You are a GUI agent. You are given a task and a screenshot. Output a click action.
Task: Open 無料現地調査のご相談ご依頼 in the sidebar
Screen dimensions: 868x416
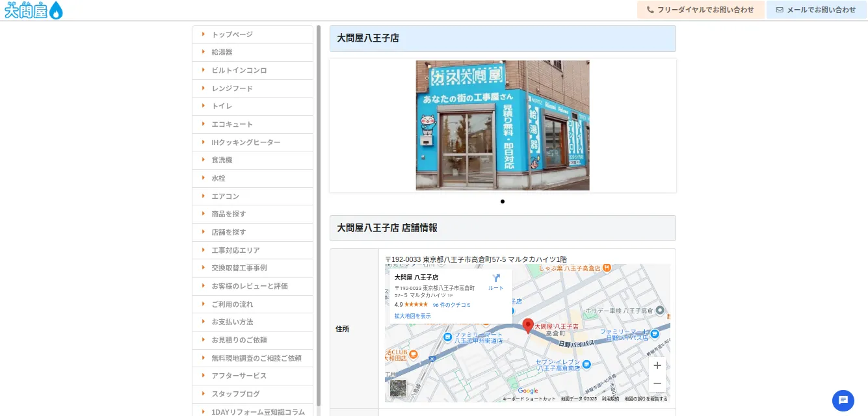tap(252, 358)
